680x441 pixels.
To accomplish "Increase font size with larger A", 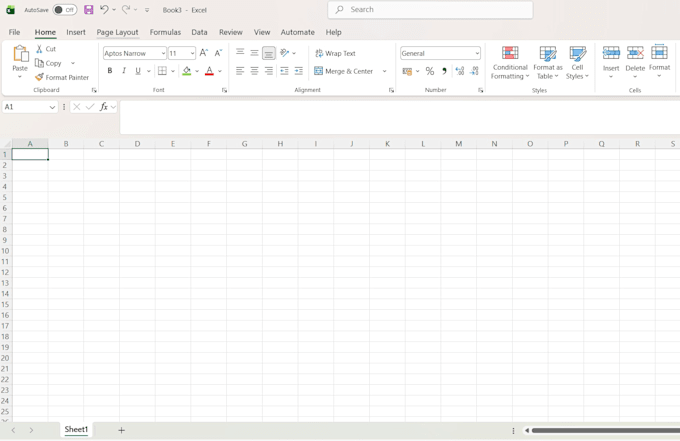I will point(203,53).
